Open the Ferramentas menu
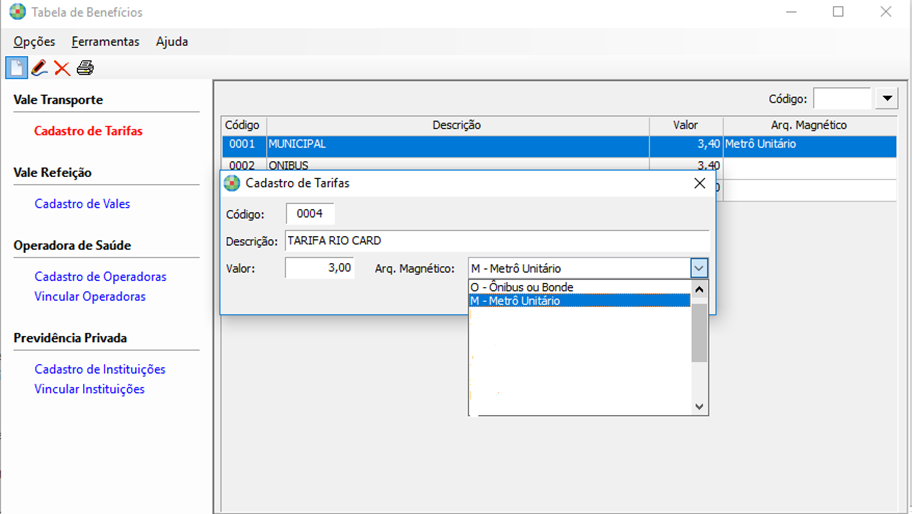 point(105,42)
